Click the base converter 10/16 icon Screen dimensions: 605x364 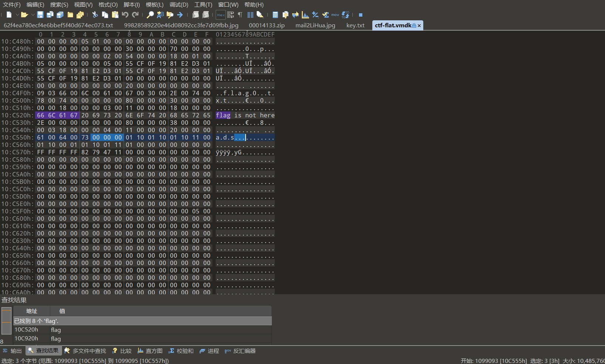coord(345,15)
